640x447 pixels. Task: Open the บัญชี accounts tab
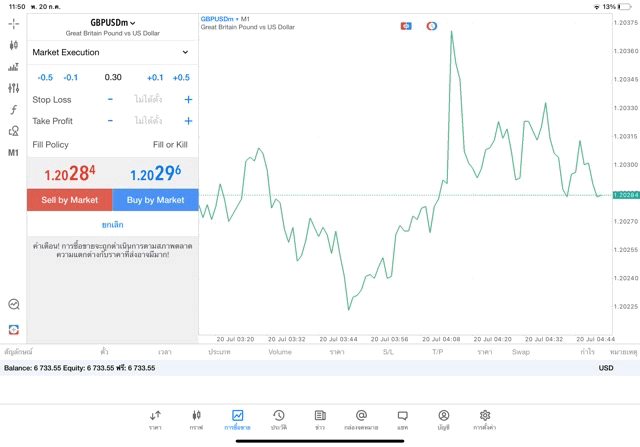click(444, 420)
